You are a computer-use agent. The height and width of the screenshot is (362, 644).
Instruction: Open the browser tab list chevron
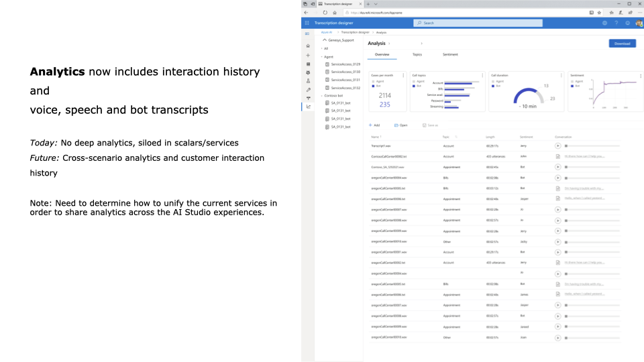tap(376, 4)
